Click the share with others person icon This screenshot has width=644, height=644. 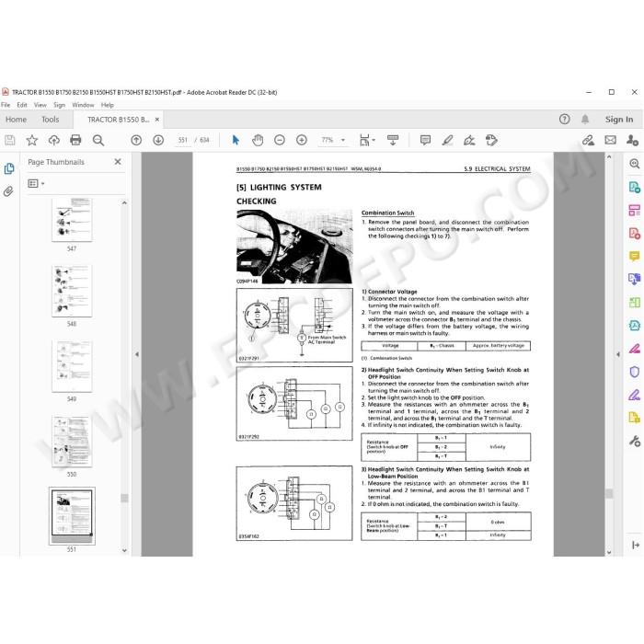pos(632,141)
